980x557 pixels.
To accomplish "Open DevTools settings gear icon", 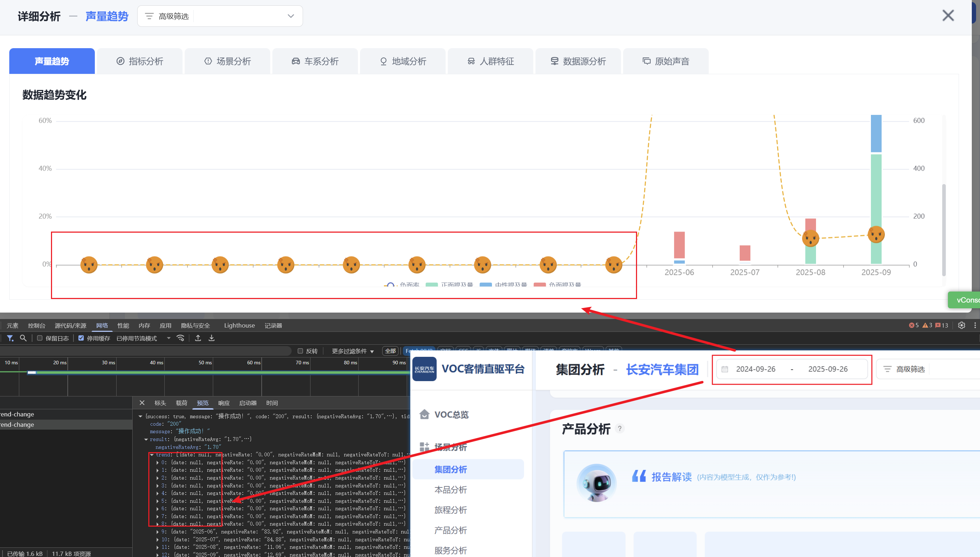I will click(961, 325).
